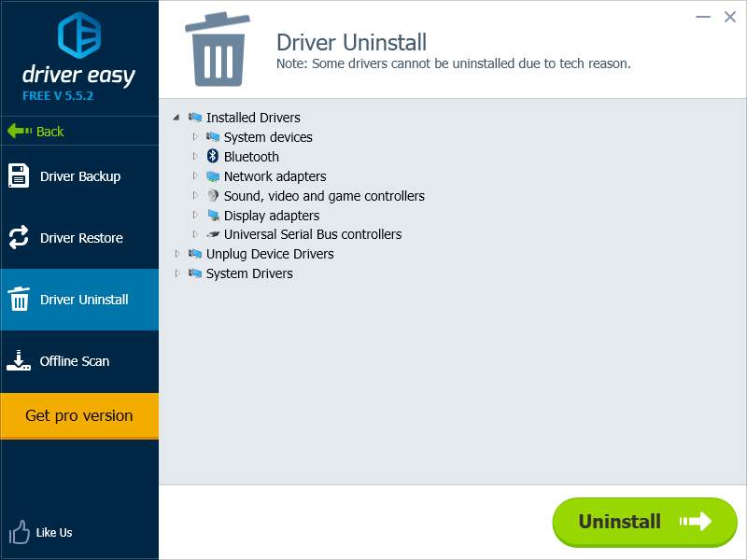The width and height of the screenshot is (747, 560).
Task: Select Sound, video and game controllers entry
Action: point(324,196)
